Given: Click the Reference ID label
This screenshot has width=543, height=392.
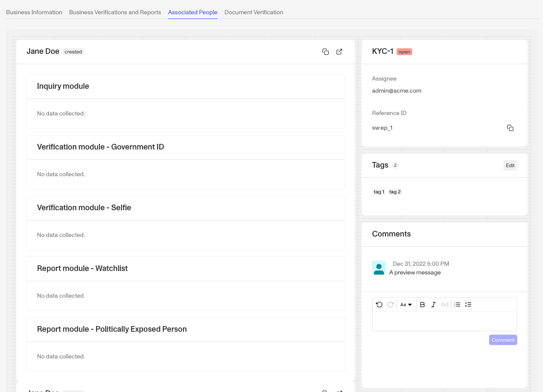Looking at the screenshot, I should click(389, 113).
